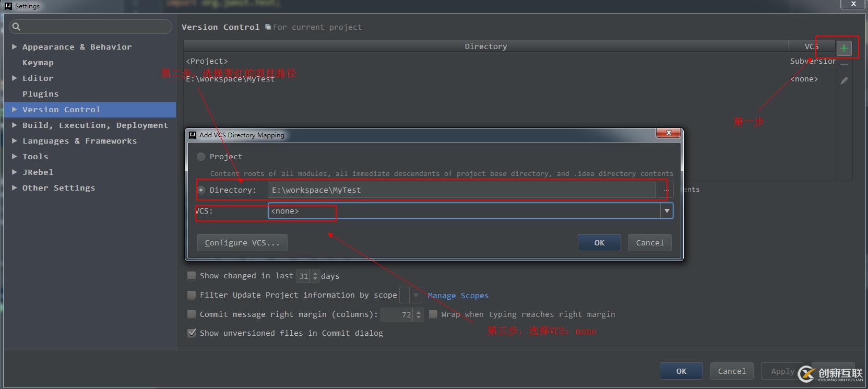
Task: Select the Project radio button
Action: coord(201,157)
